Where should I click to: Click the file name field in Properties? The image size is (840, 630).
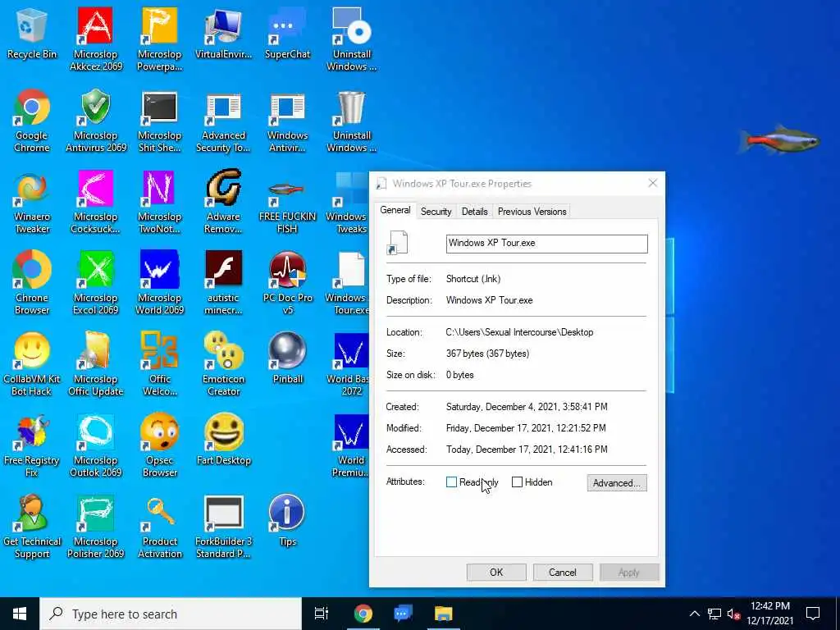click(546, 243)
